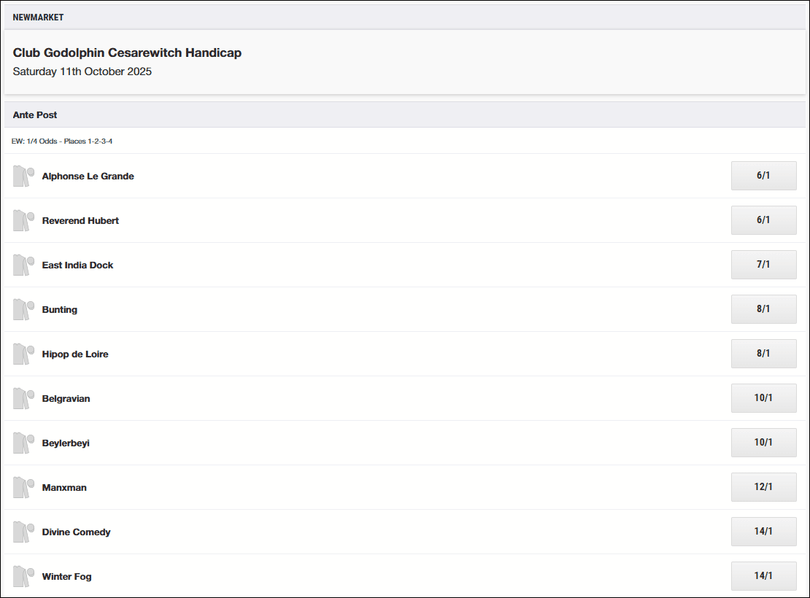
Task: Select the 12/1 odds for Manxman
Action: pyautogui.click(x=764, y=487)
